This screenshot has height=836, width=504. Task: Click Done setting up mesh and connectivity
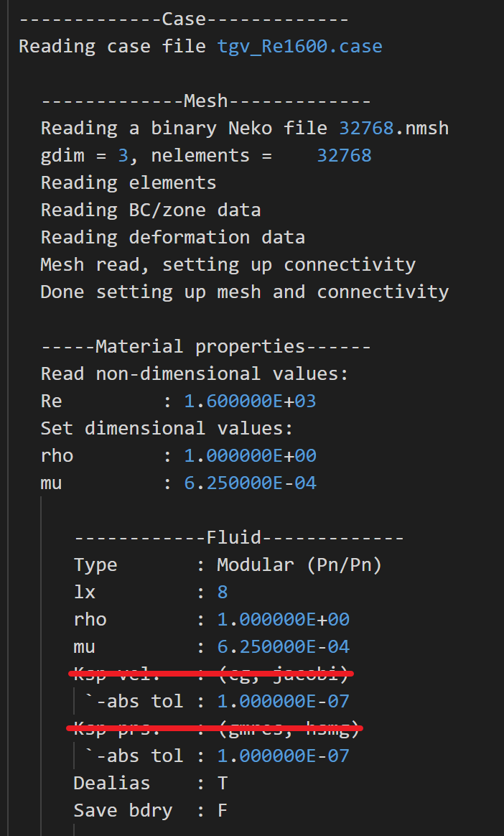245,292
